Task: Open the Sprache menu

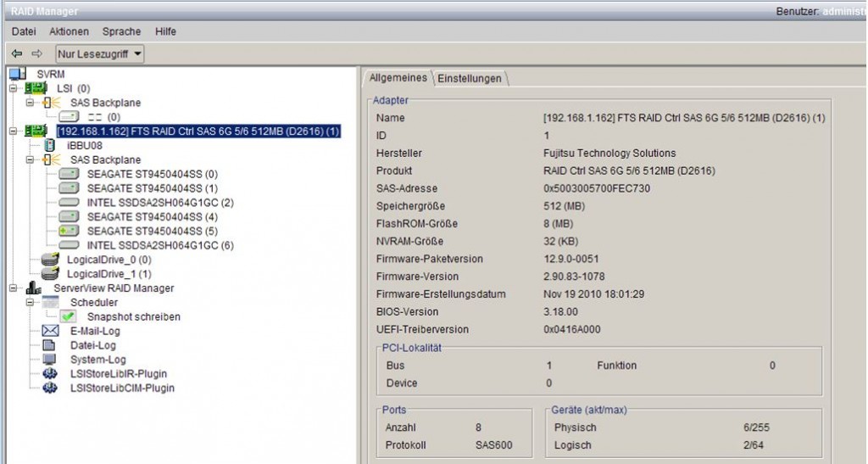Action: pos(121,31)
